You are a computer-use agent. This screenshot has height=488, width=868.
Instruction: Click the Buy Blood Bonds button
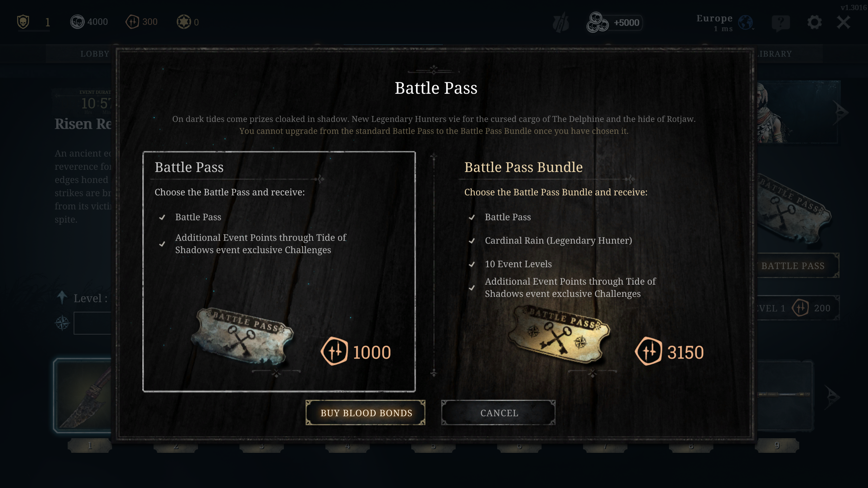[x=366, y=413]
